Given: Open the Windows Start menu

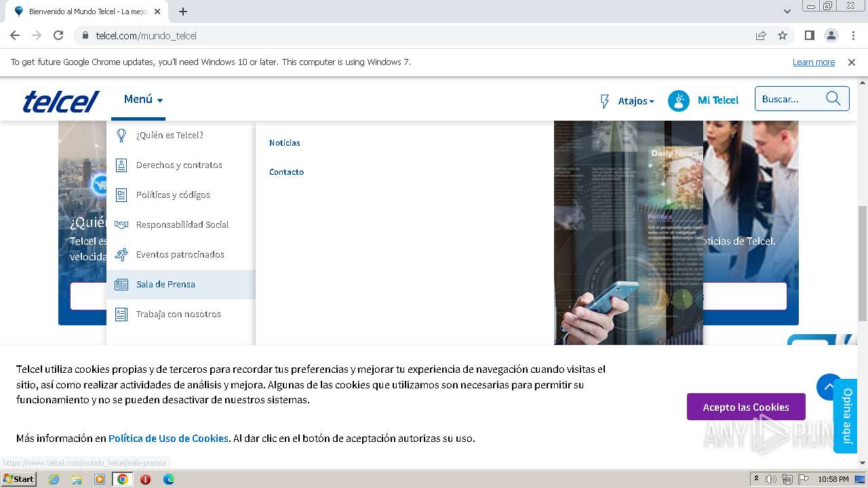Looking at the screenshot, I should point(18,479).
